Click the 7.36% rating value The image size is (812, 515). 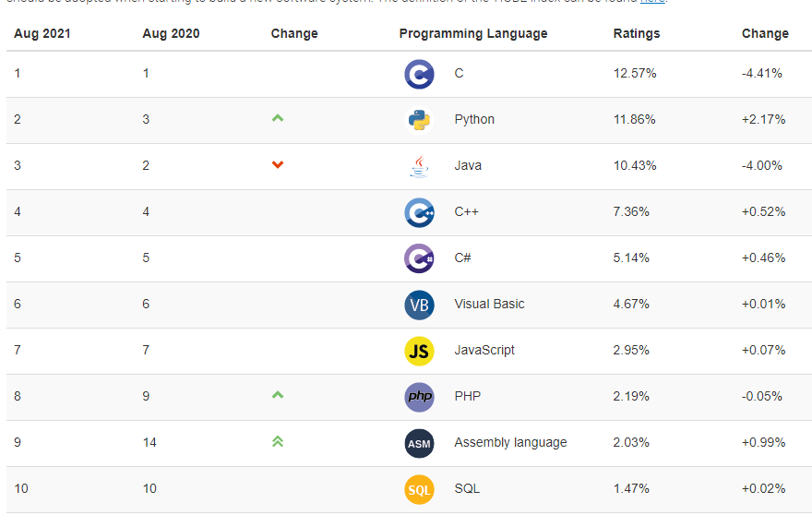[x=631, y=212]
